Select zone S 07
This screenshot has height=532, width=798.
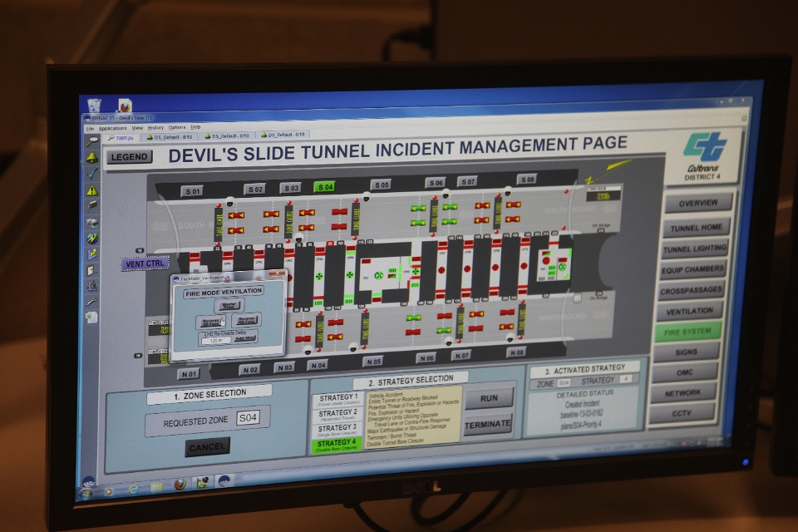point(468,181)
